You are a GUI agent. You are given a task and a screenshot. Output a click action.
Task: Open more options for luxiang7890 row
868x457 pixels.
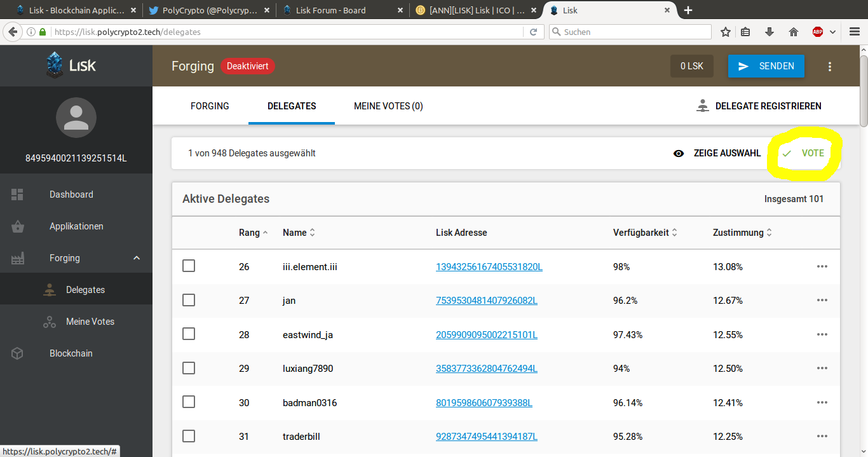822,368
